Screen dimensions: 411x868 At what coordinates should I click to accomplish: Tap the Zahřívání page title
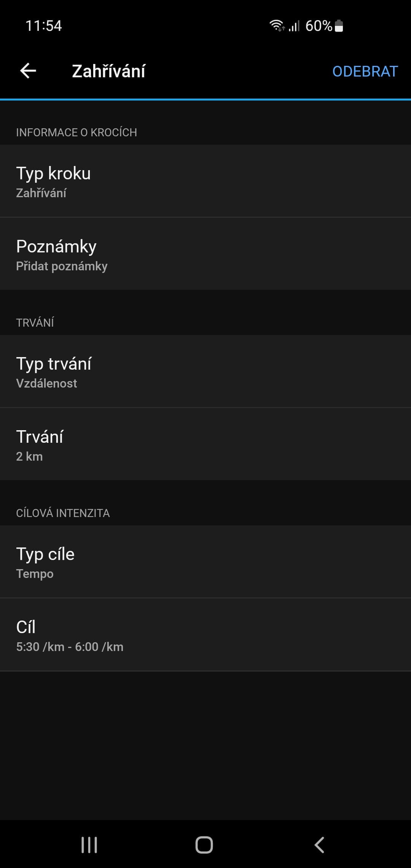tap(109, 71)
